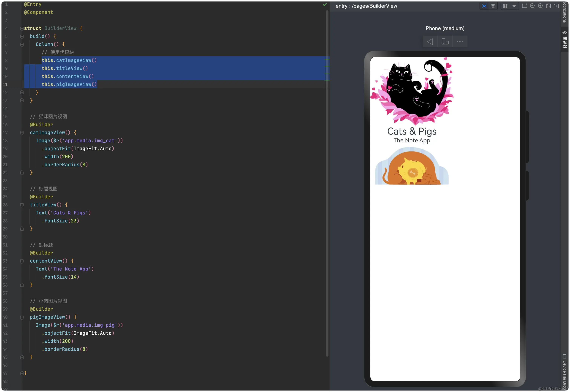Viewport: 570px width, 392px height.
Task: Click the fit-to-screen icon
Action: (548, 6)
